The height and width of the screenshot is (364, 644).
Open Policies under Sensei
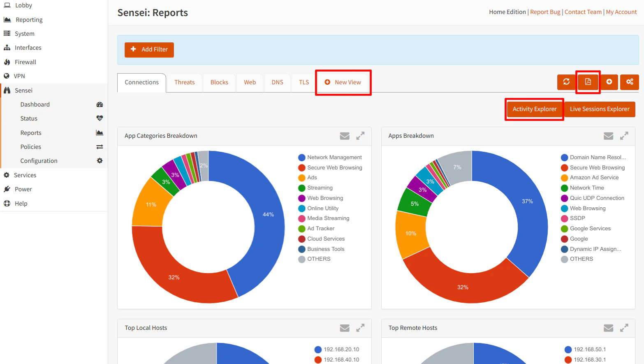tap(31, 147)
